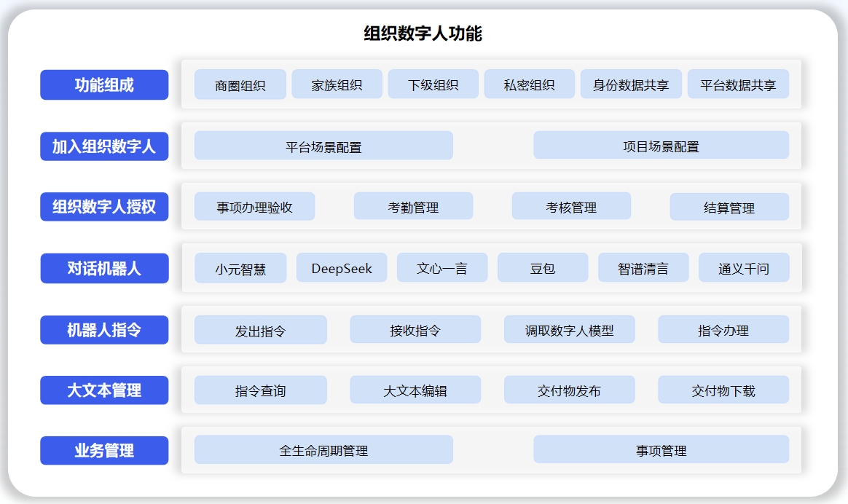Click 发出指令
The width and height of the screenshot is (848, 504).
coord(261,330)
